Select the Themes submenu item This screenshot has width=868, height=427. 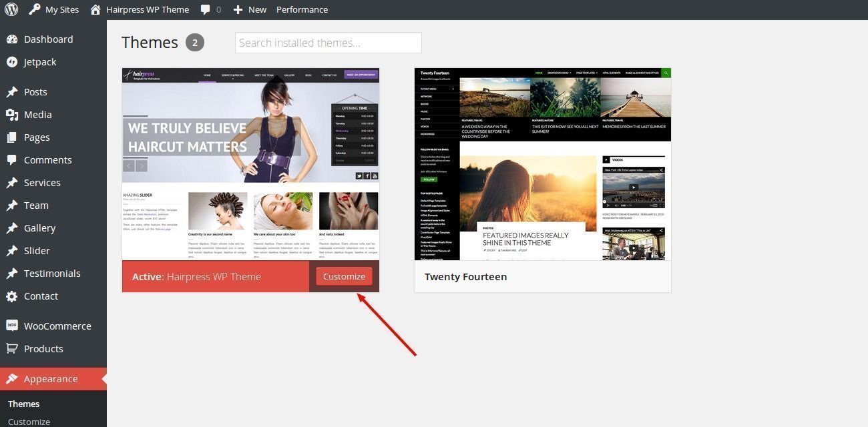click(x=23, y=404)
